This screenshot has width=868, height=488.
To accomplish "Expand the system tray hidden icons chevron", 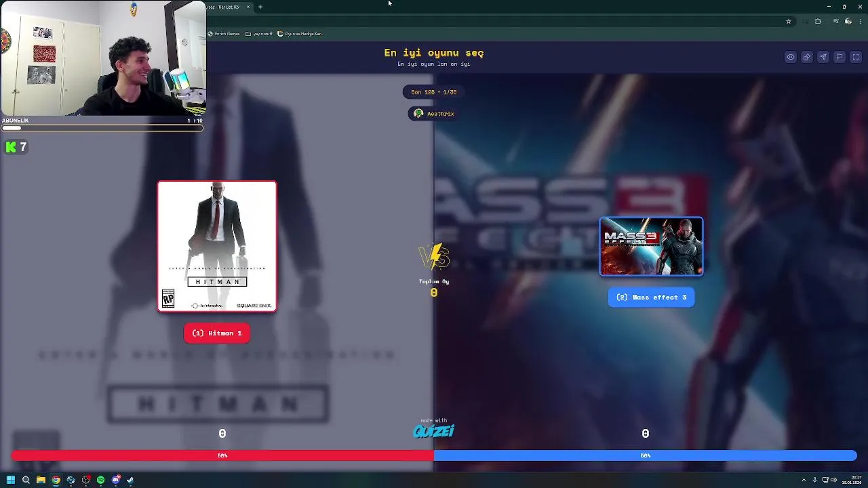I will click(804, 480).
